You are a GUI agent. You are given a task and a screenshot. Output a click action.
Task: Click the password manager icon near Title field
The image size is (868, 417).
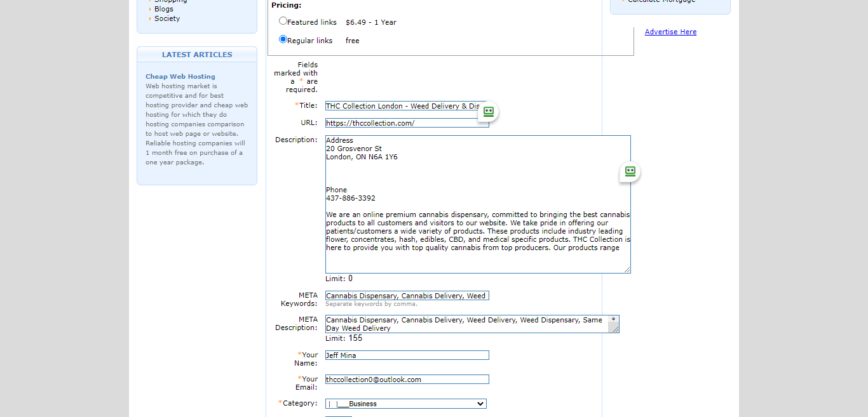pos(488,112)
